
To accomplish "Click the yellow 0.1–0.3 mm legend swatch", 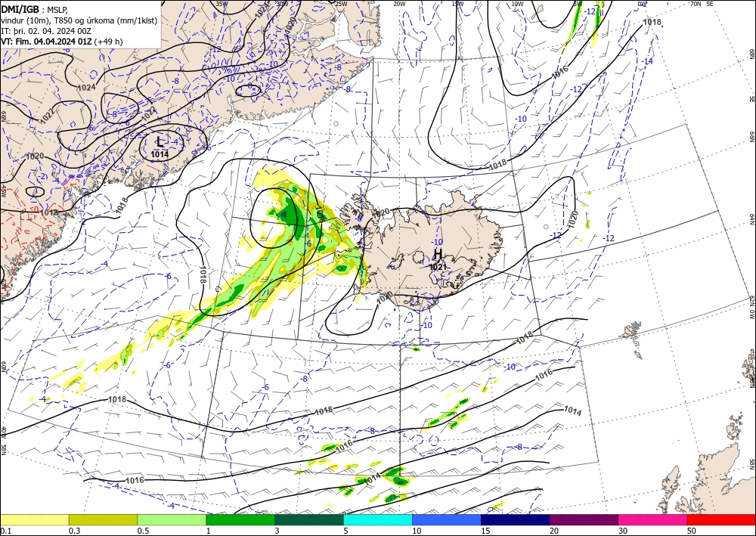I will 34,519.
